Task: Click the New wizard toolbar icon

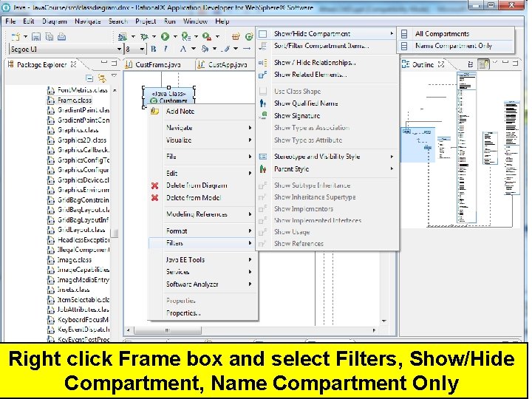Action: [16, 37]
